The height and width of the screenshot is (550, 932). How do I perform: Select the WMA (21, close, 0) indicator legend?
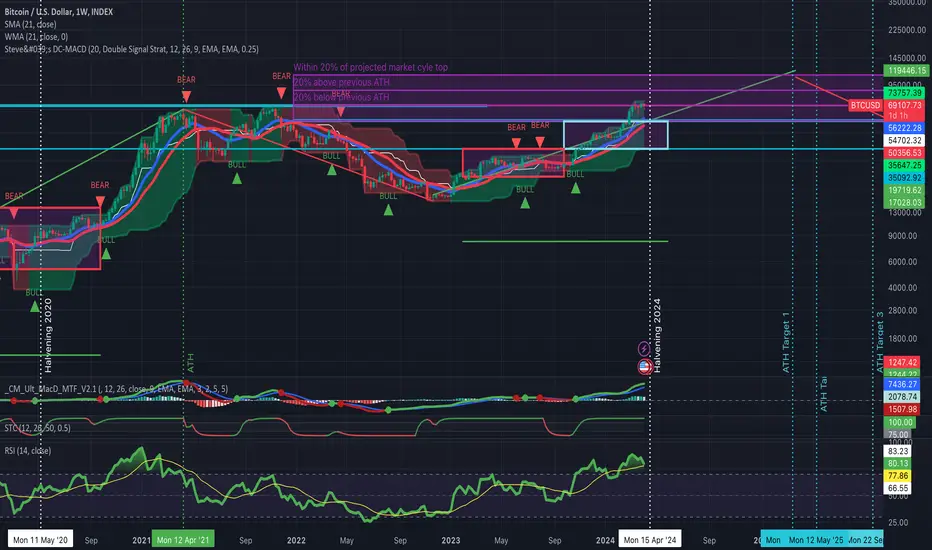(36, 37)
